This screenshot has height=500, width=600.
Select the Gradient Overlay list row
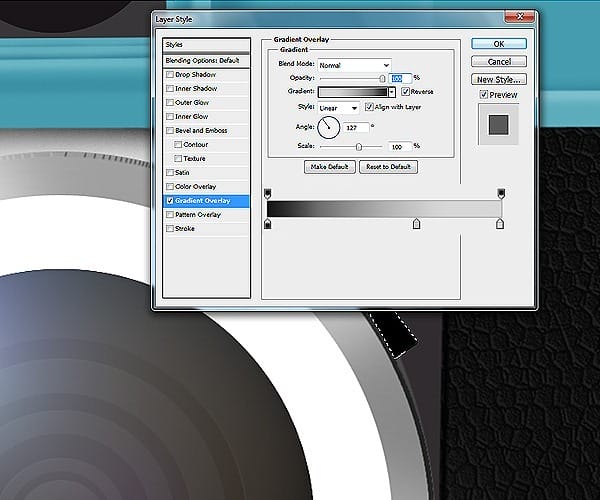(206, 201)
